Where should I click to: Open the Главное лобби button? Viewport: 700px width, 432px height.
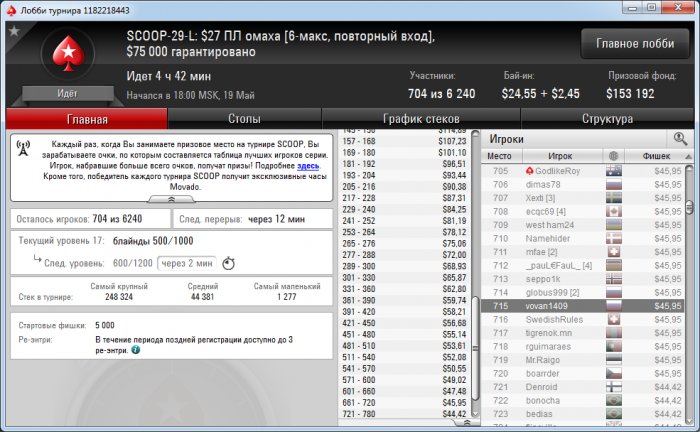click(x=635, y=44)
